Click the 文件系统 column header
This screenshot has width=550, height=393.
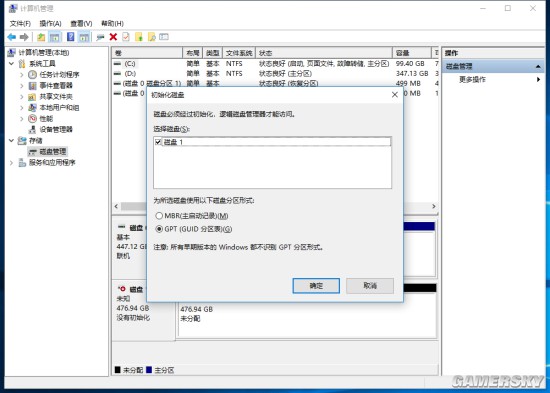239,53
